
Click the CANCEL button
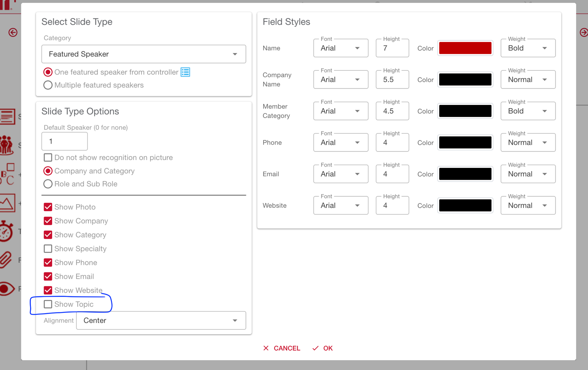tap(282, 348)
